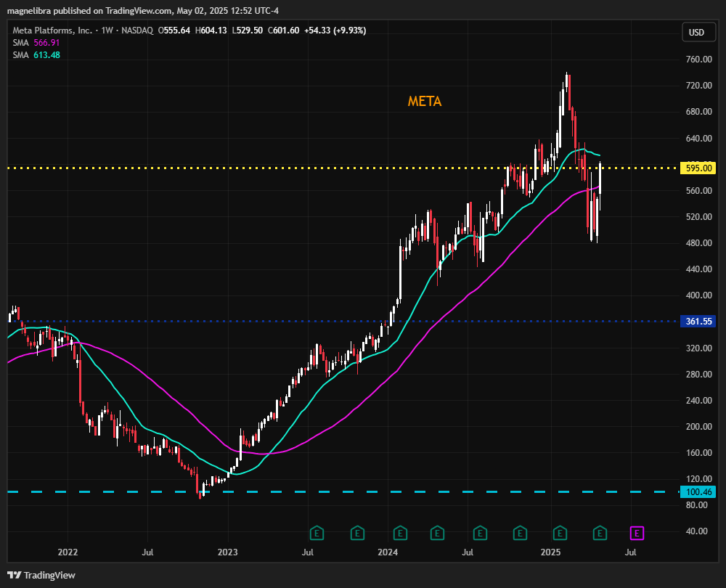Click the 720.00 price axis label
726x588 pixels.
coord(698,86)
